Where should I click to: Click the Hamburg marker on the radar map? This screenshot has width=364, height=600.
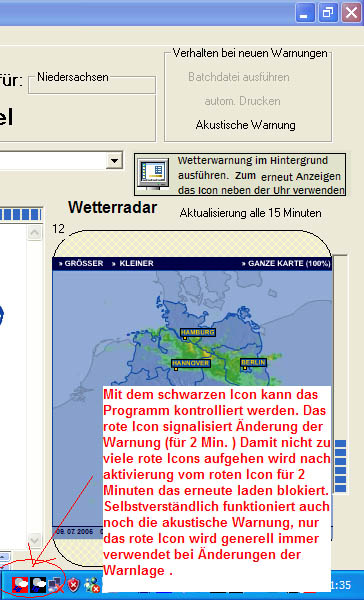(x=198, y=333)
